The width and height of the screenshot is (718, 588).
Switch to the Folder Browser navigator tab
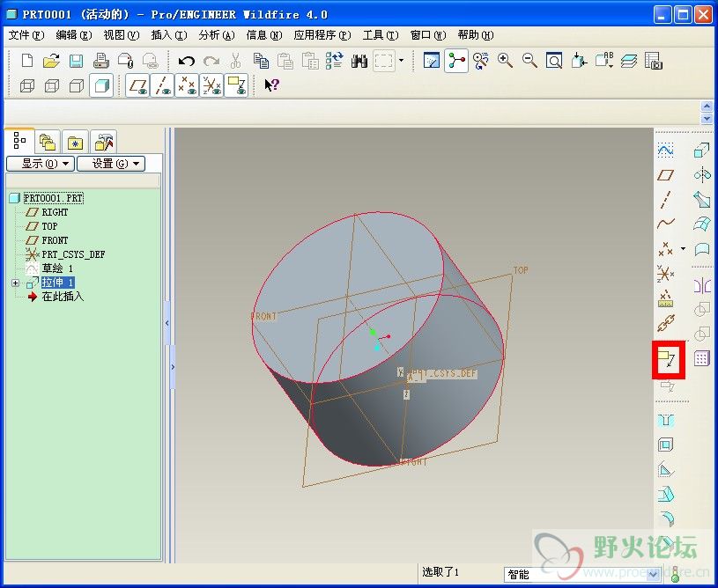(x=48, y=143)
